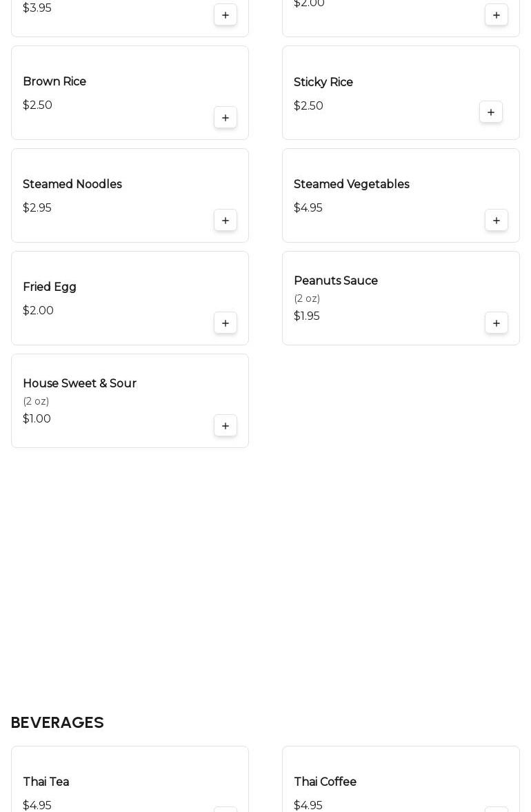531x812 pixels.
Task: Click the plus button beside the $3.95 item
Action: click(226, 15)
